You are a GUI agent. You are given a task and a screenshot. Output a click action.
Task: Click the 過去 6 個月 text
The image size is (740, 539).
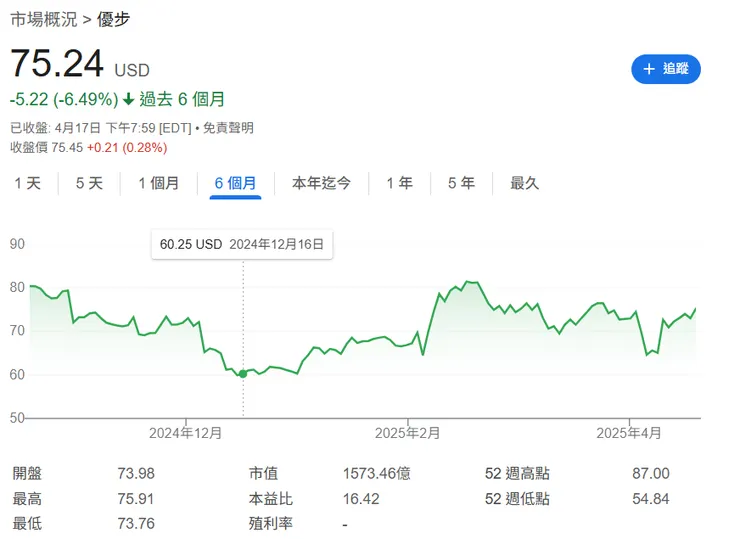(182, 100)
